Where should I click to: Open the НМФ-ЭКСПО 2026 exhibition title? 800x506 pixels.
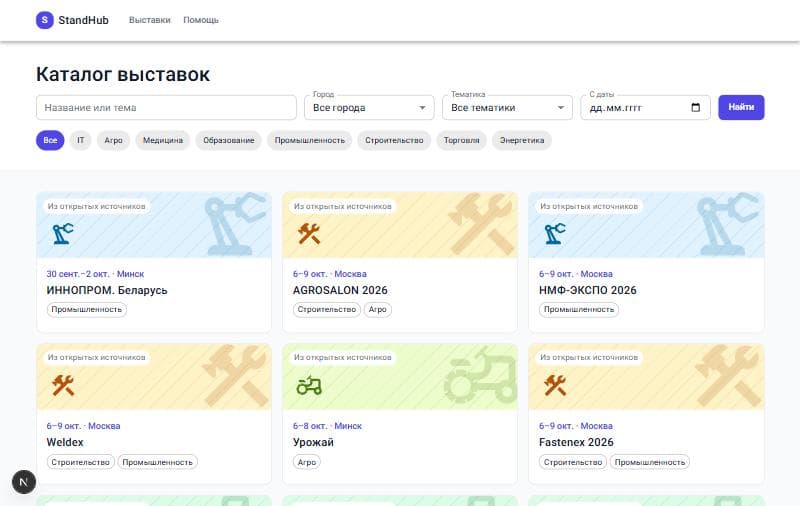coord(588,290)
